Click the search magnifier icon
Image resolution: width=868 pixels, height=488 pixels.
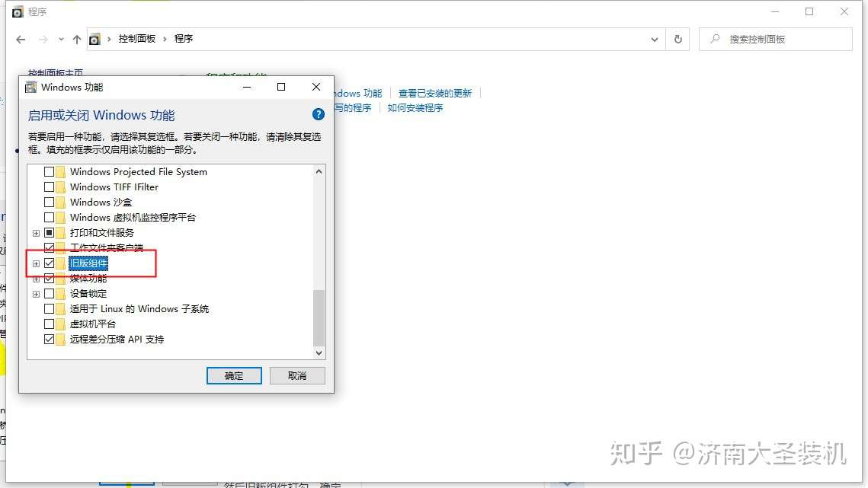pyautogui.click(x=716, y=39)
